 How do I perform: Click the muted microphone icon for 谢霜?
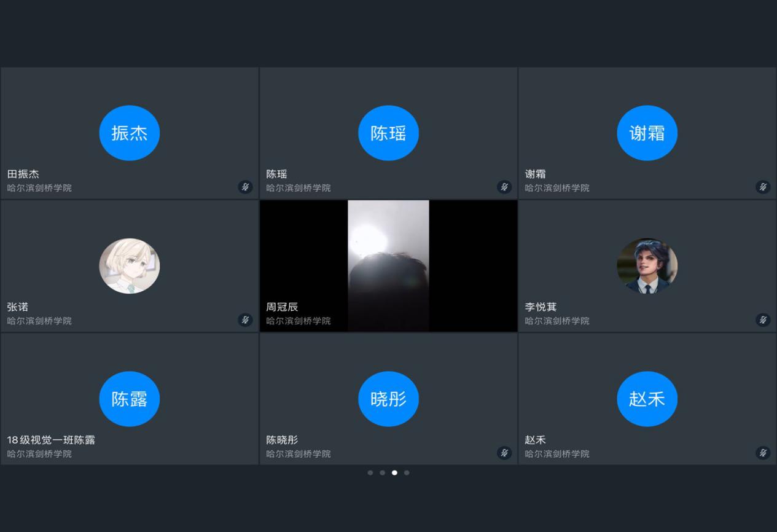point(763,187)
